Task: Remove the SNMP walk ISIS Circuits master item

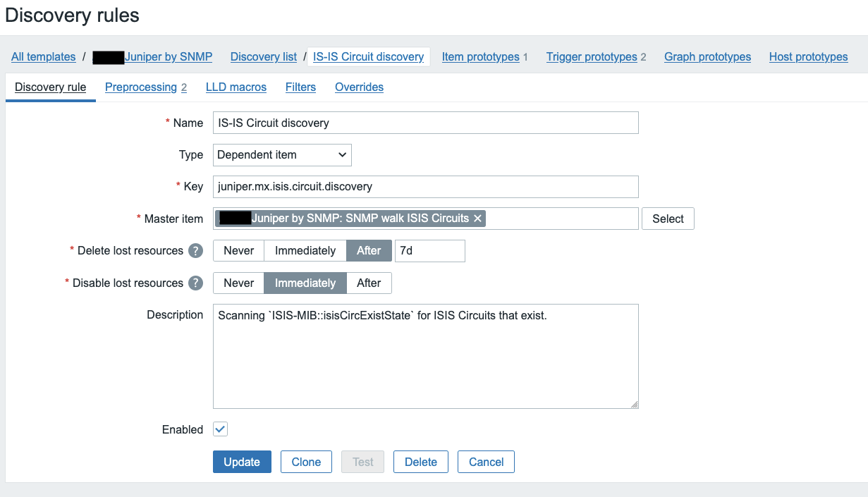Action: tap(477, 219)
